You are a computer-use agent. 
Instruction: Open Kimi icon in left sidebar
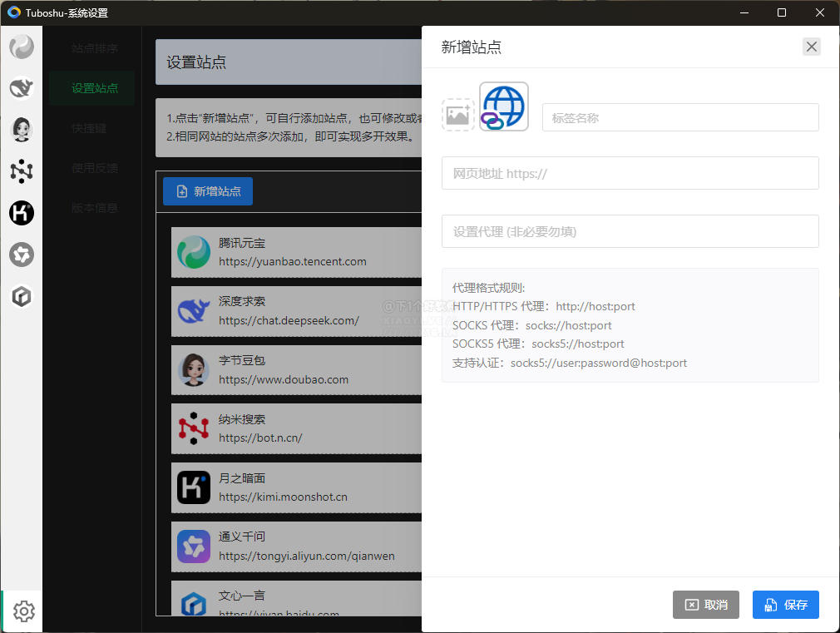coord(22,213)
